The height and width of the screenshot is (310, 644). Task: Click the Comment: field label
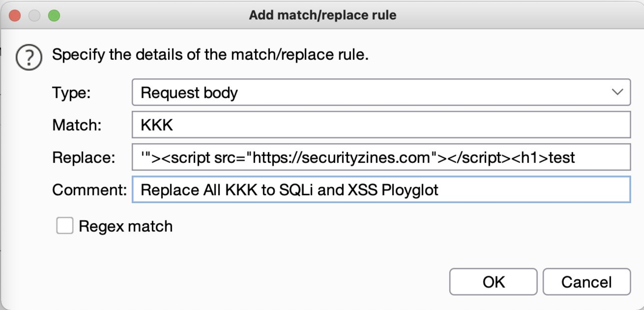click(89, 190)
